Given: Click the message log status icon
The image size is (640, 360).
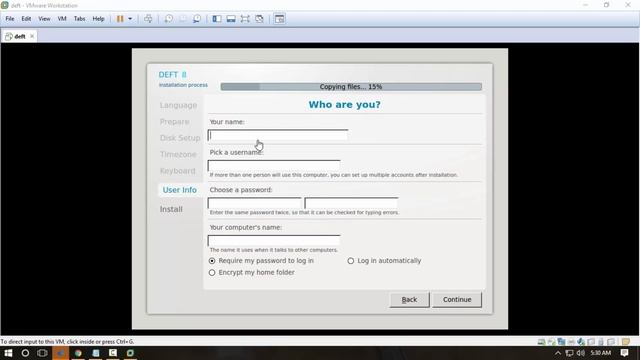Looking at the screenshot, I should pos(626,342).
